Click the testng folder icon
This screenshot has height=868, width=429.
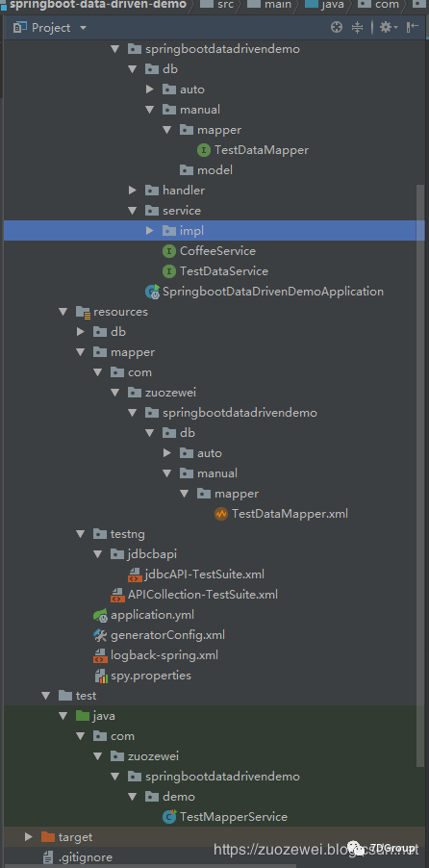(x=100, y=534)
